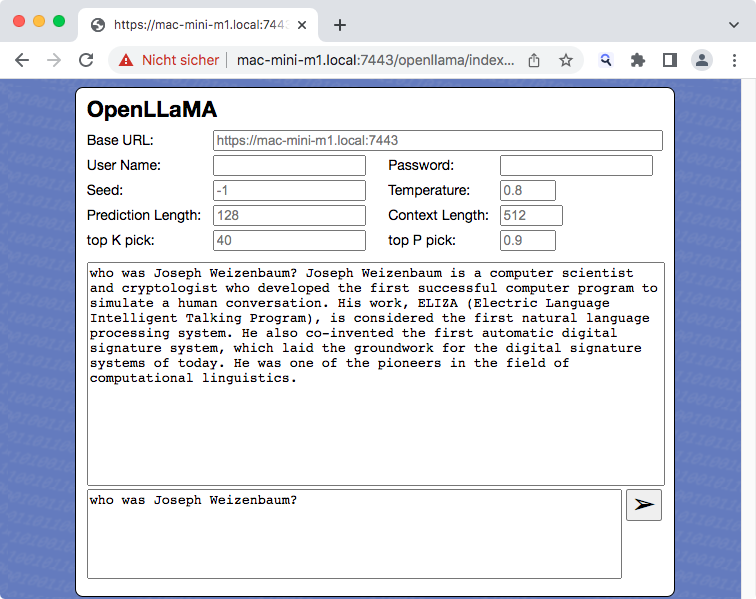
Task: Click the 'Nicht sicher' security warning
Action: (180, 60)
